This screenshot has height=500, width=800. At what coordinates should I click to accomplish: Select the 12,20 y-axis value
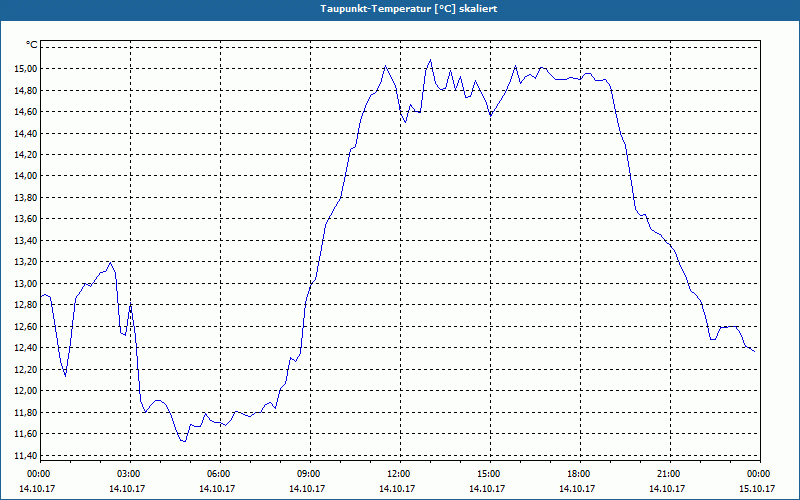pos(26,369)
